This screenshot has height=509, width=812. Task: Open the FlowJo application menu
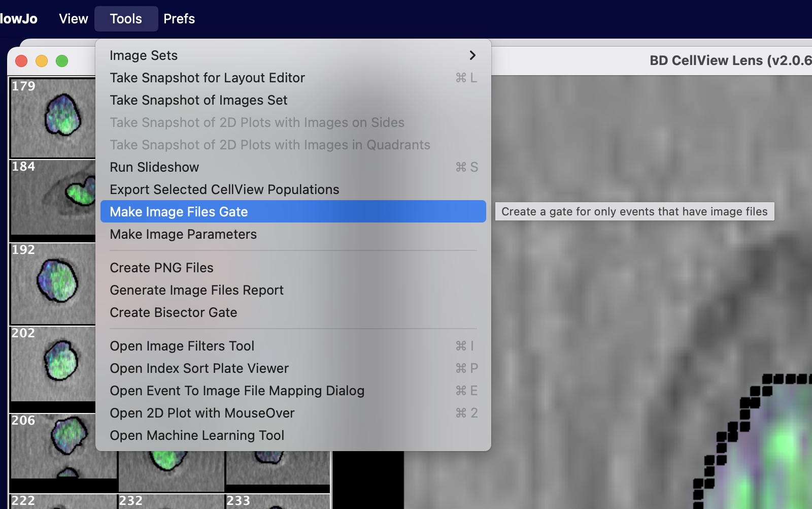(x=18, y=19)
